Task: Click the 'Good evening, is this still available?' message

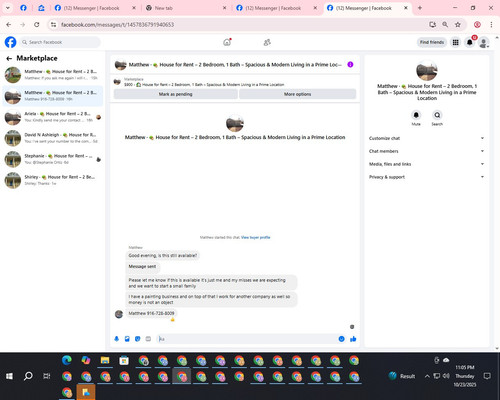Action: tap(163, 256)
